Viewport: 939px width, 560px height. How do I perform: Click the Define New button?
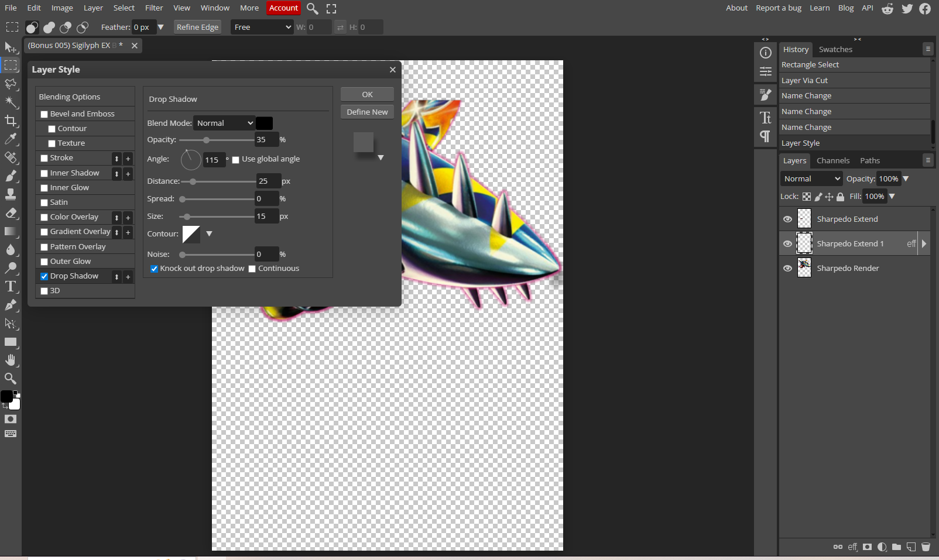tap(367, 112)
